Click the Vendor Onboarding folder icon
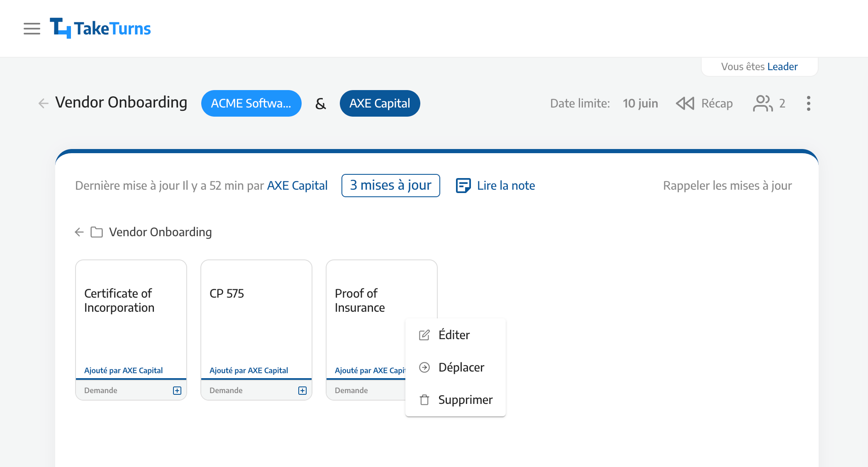 [97, 232]
